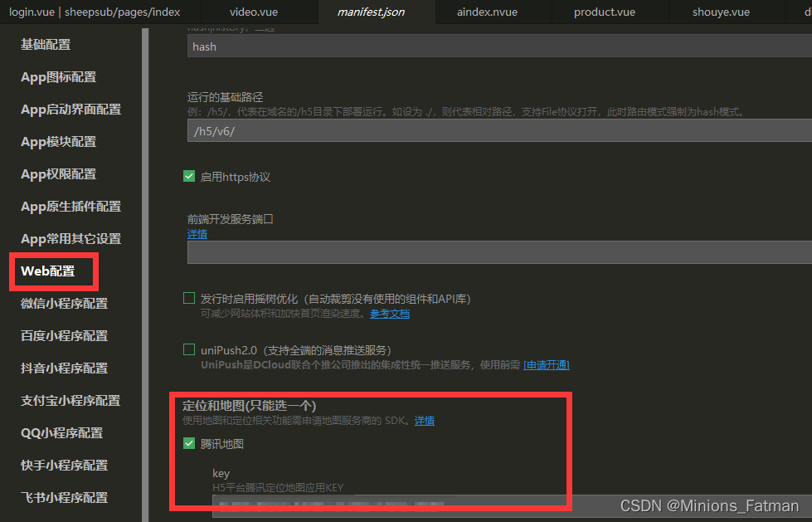Disable the 启用https协议 checkbox
812x522 pixels.
[189, 176]
